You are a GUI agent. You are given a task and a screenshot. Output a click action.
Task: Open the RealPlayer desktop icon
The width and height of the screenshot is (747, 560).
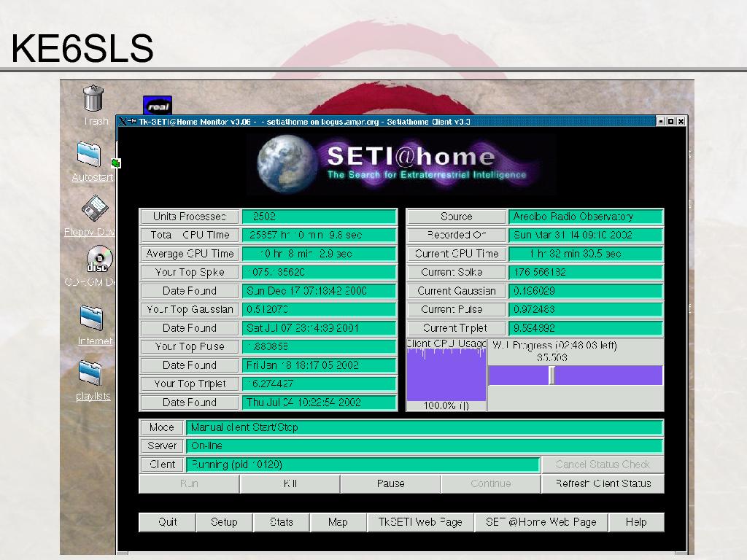coord(157,106)
